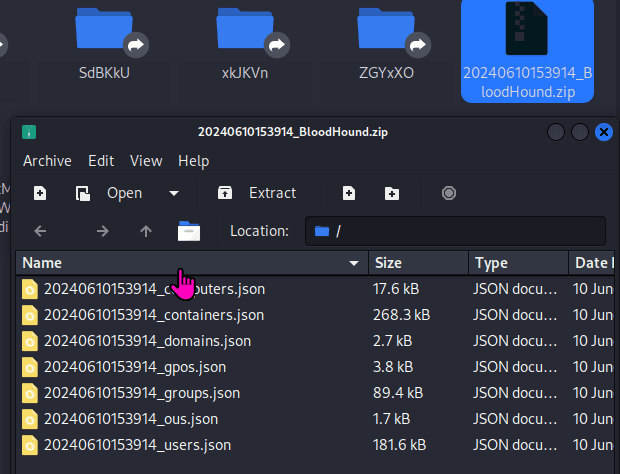Select the 20240610153914_users.json file

coord(137,444)
